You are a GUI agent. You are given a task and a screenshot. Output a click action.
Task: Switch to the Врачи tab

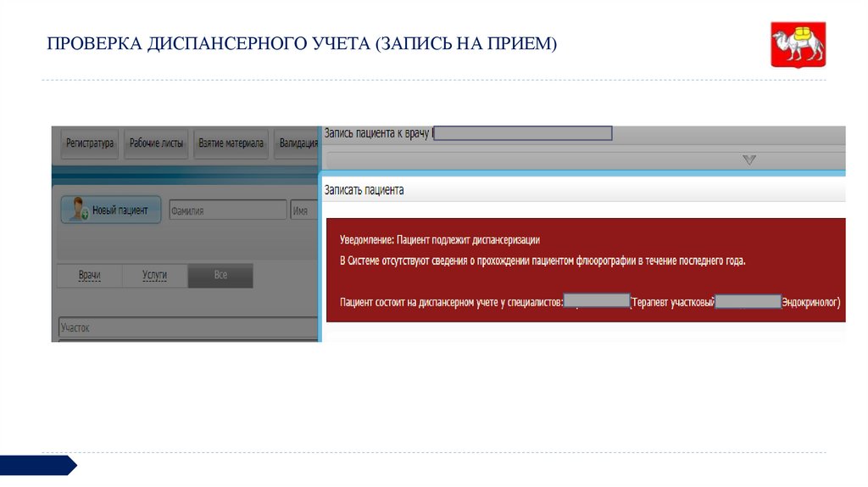coord(90,276)
